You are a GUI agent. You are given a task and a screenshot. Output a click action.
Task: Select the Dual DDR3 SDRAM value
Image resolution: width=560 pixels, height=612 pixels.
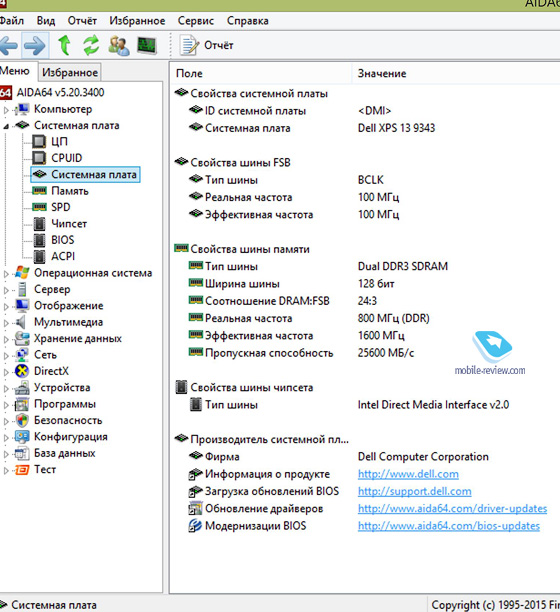pyautogui.click(x=403, y=266)
